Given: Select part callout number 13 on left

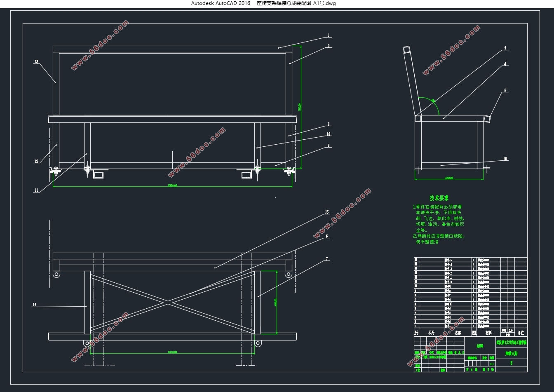Looking at the screenshot, I should pos(36,62).
